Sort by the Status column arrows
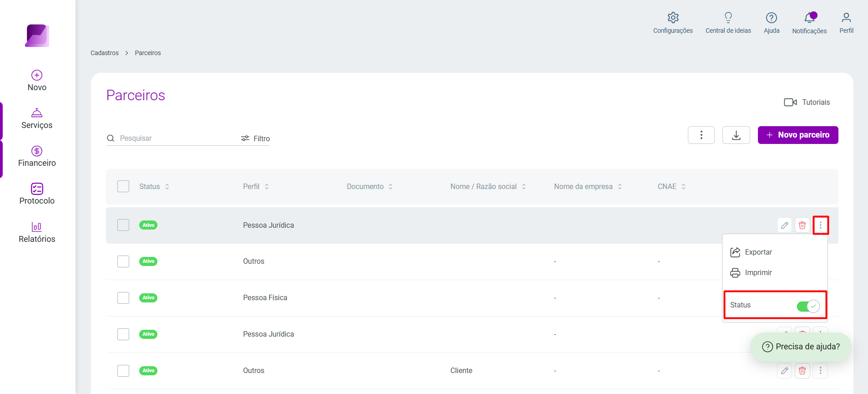 click(x=167, y=187)
